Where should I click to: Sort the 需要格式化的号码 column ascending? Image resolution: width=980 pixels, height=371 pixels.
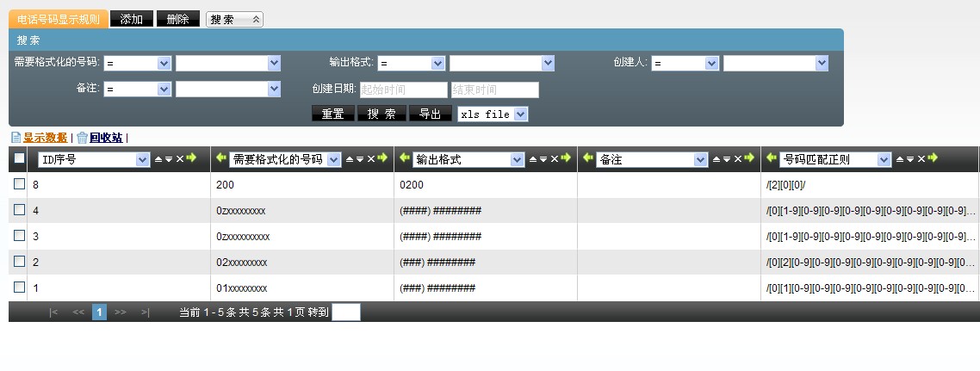pyautogui.click(x=350, y=159)
